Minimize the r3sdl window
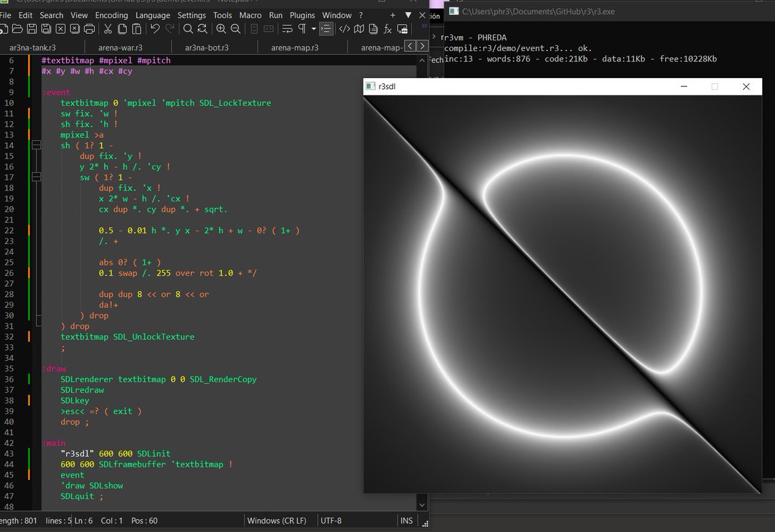 (x=684, y=87)
